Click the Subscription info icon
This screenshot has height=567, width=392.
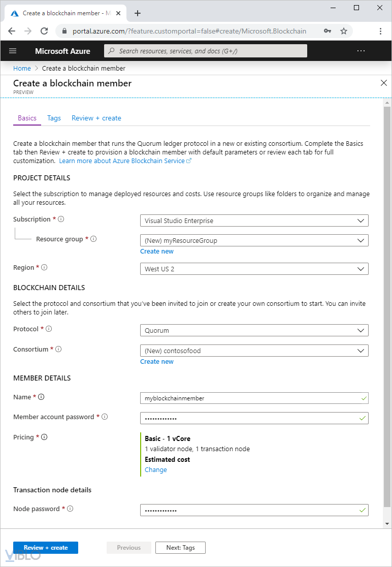tap(61, 219)
